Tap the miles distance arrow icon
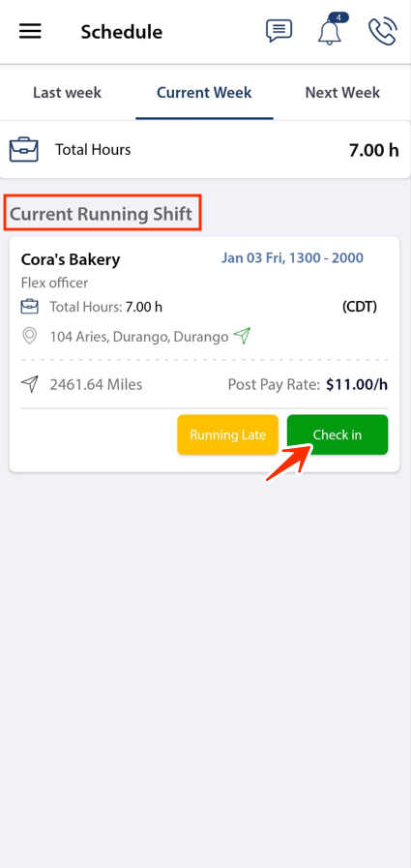Viewport: 411px width, 868px height. pos(29,384)
